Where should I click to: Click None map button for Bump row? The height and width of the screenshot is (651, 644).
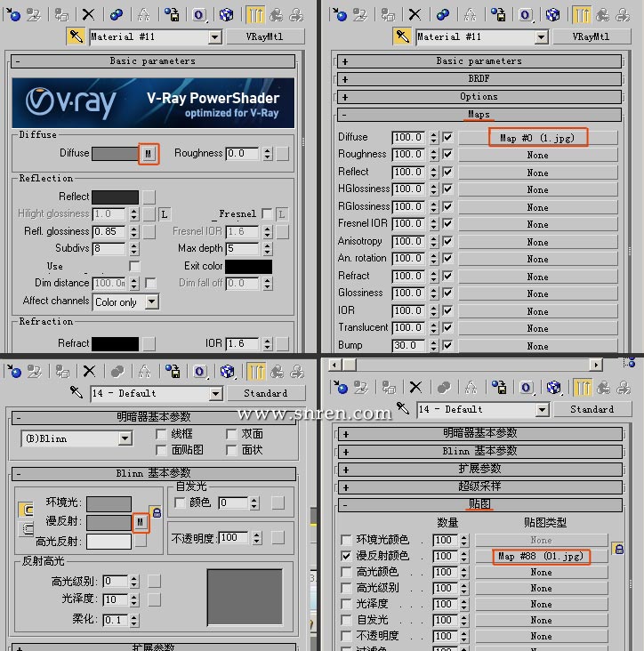pos(538,346)
